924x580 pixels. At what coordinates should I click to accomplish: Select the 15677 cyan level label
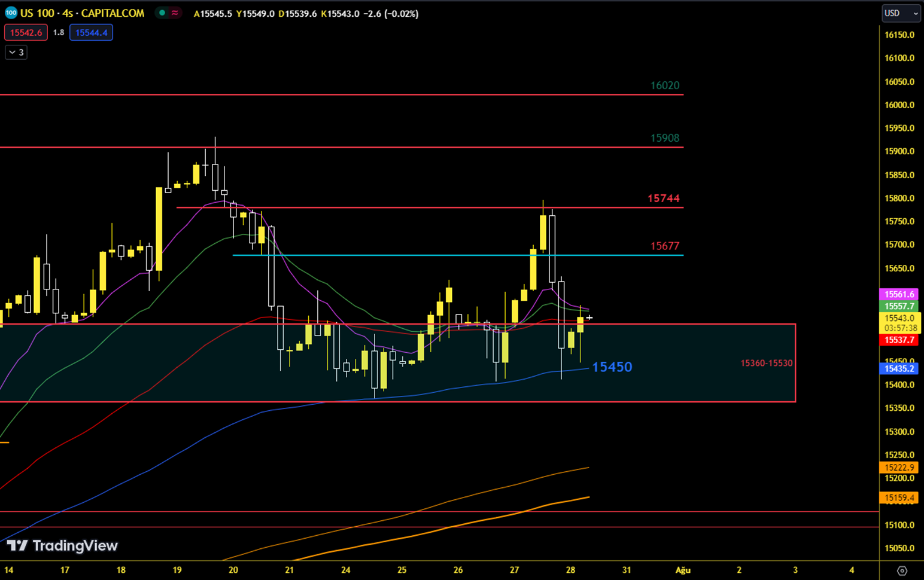[664, 246]
